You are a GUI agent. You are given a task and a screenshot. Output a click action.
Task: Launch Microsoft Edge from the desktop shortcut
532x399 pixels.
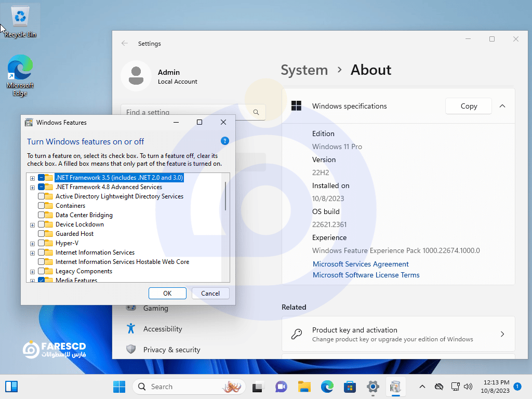(x=20, y=75)
